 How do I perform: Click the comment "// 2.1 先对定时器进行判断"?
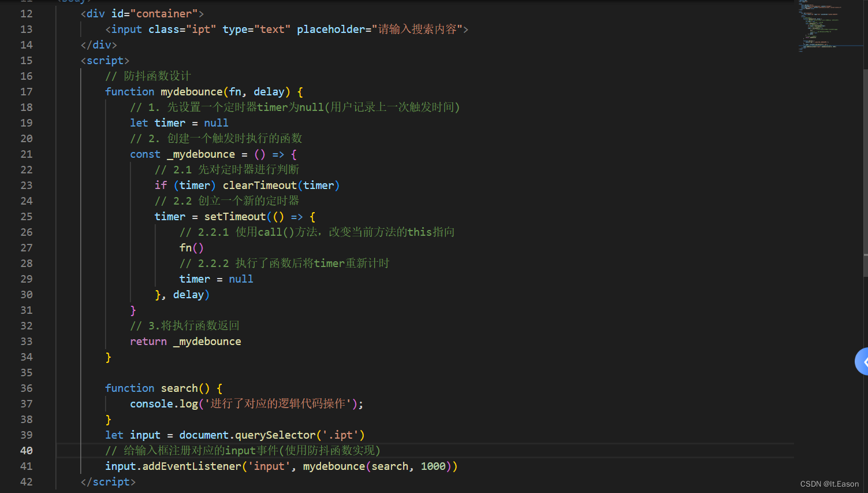point(227,169)
